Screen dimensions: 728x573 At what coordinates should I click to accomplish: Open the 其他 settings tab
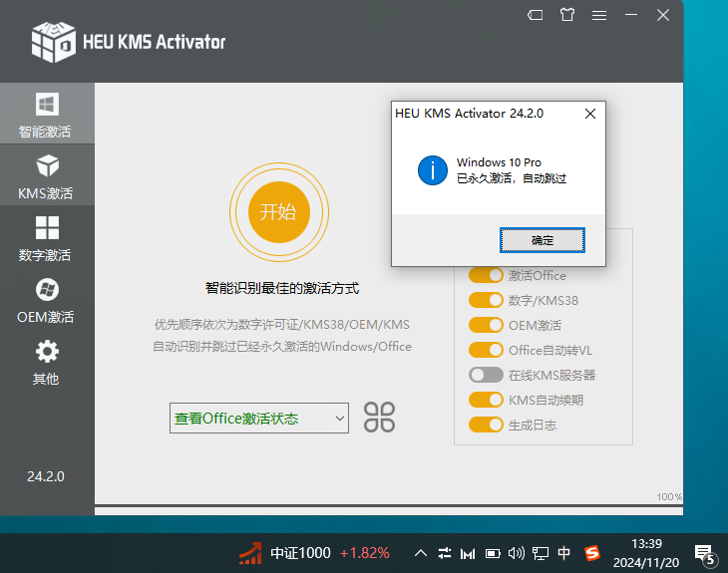47,363
